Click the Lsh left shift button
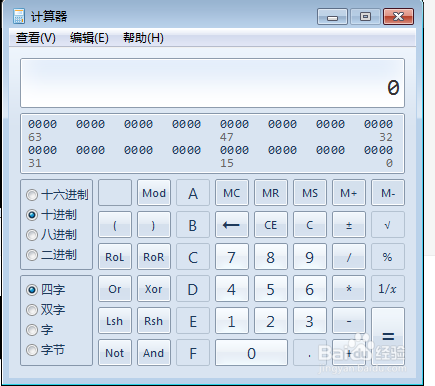 click(x=115, y=321)
